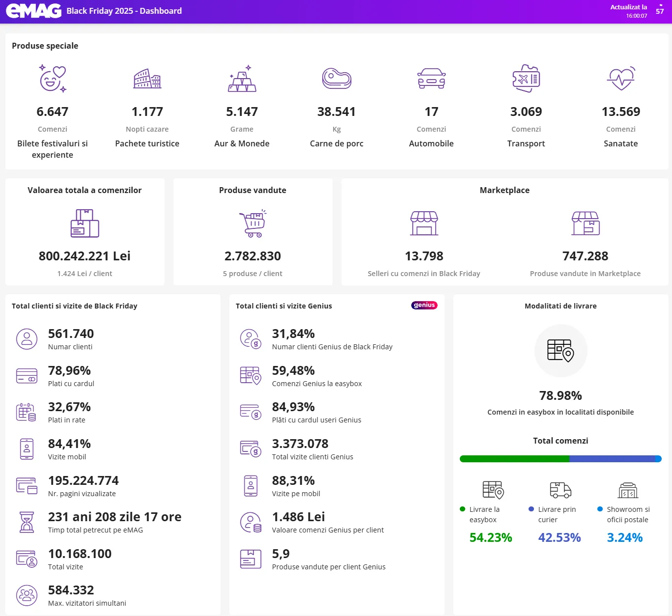Click the Marketplace section heading
The width and height of the screenshot is (672, 616).
504,190
